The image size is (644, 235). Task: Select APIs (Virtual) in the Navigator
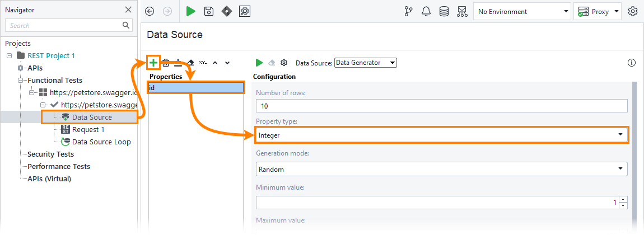point(49,179)
